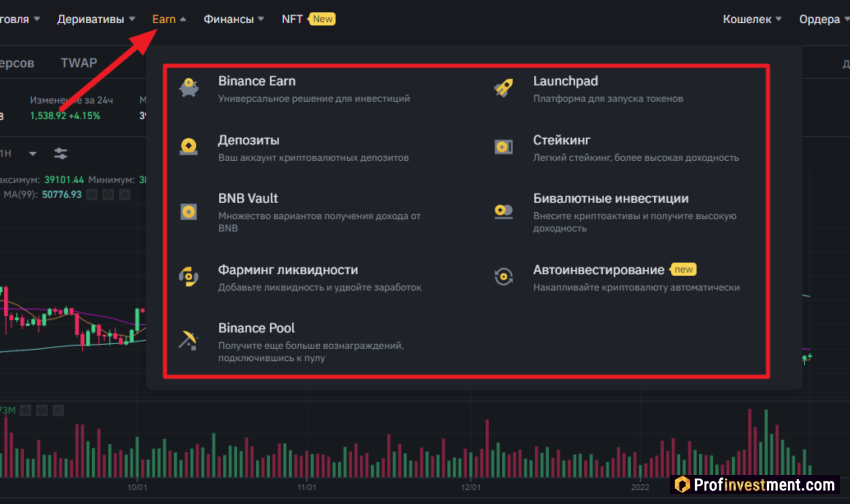
Task: Open chart indicator settings sliders icon
Action: [61, 154]
